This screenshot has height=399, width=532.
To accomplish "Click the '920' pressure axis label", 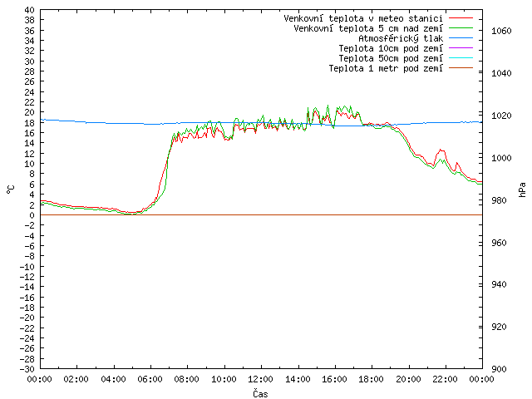I will (499, 327).
